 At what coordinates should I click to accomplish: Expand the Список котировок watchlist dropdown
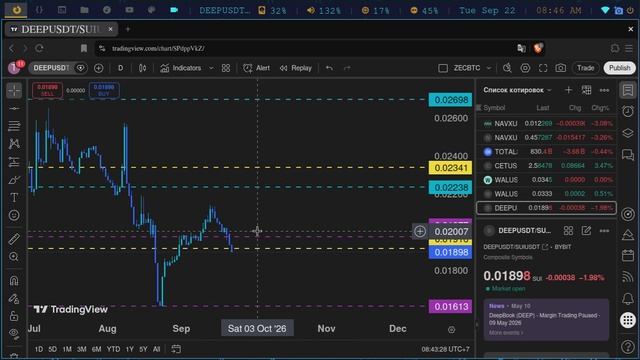(x=517, y=90)
